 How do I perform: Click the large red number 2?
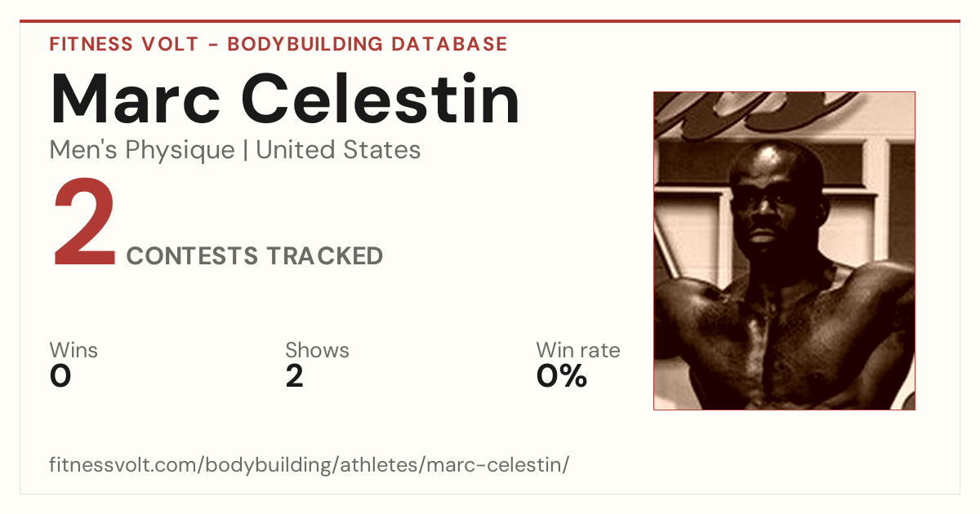point(85,224)
